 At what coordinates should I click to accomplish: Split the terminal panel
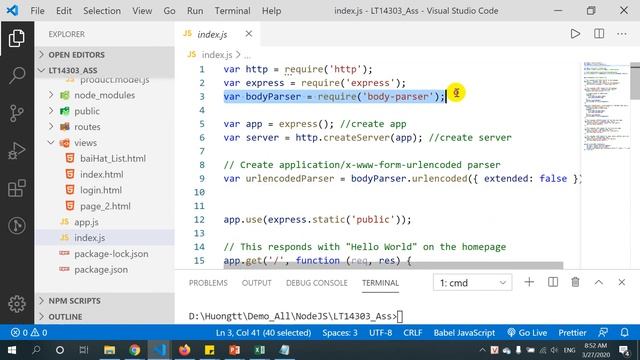pos(553,282)
